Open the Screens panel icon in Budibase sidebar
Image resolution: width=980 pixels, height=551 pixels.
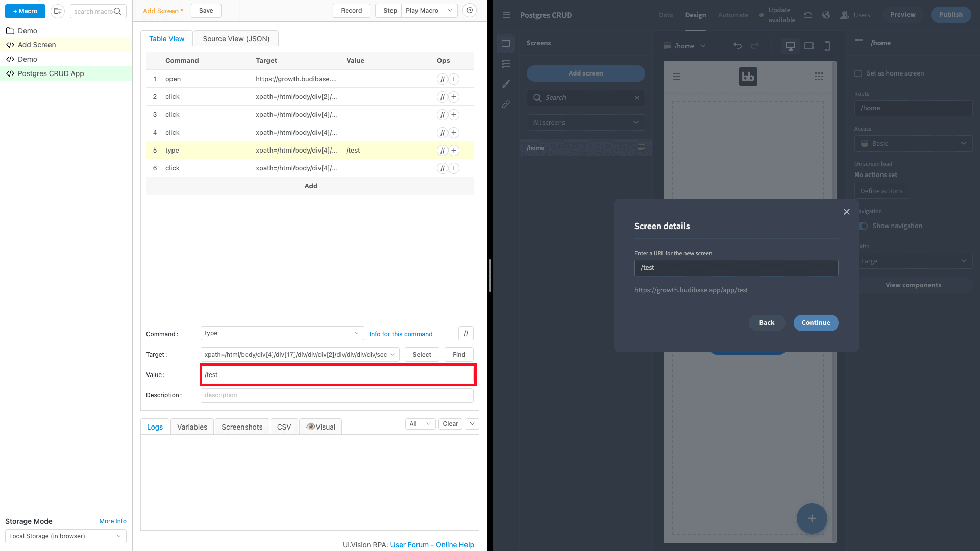506,43
